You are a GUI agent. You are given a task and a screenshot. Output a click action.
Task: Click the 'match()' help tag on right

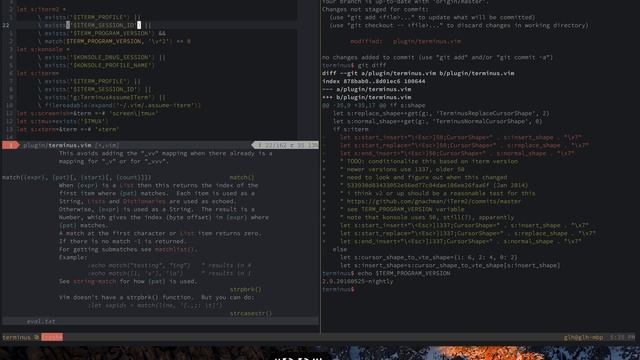click(x=242, y=178)
